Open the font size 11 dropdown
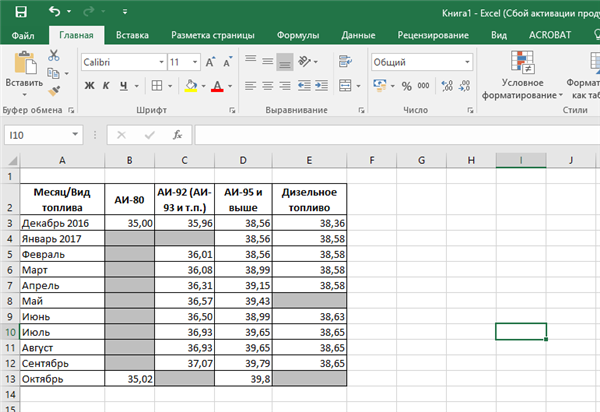 [x=195, y=62]
